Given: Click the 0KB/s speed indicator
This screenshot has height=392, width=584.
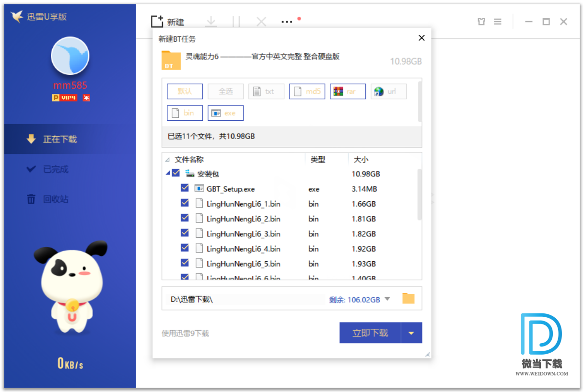Looking at the screenshot, I should tap(70, 363).
